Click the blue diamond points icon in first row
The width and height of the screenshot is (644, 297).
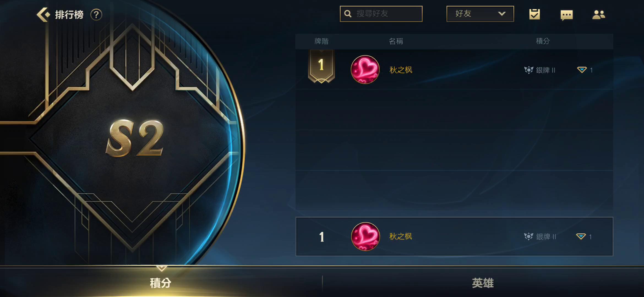[582, 70]
